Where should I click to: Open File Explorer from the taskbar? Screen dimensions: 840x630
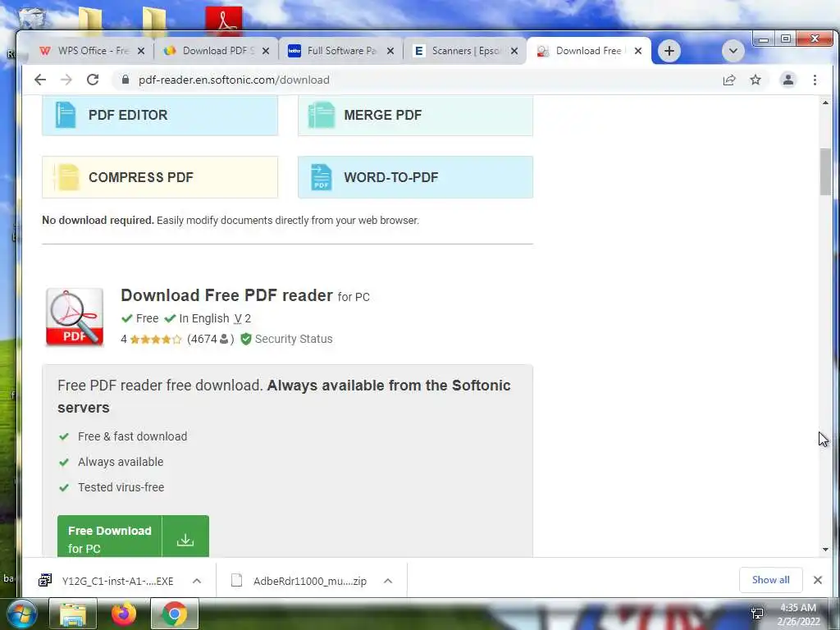[x=73, y=614]
